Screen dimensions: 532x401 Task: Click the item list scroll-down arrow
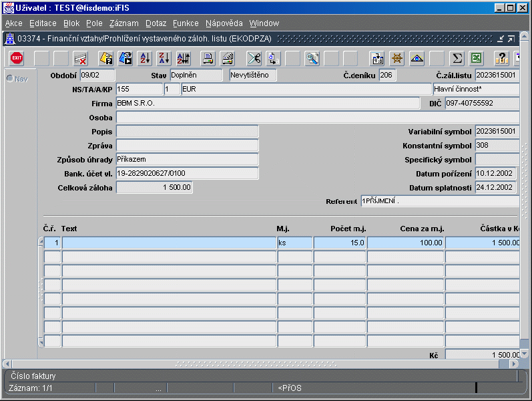pyautogui.click(x=40, y=344)
